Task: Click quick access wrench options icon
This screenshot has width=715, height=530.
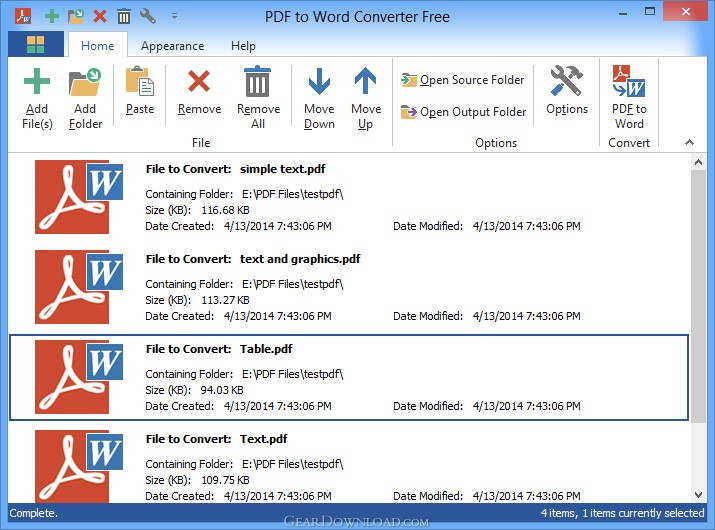Action: (148, 16)
